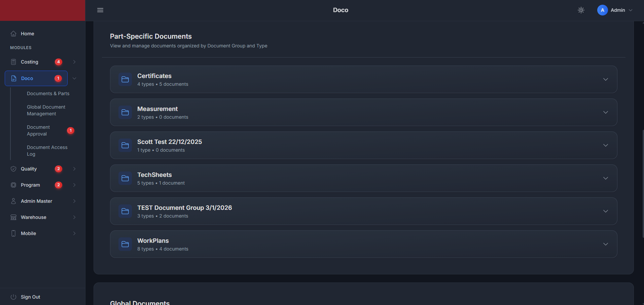Click the Measurement folder icon
Screen dimensions: 644x305
pos(125,112)
